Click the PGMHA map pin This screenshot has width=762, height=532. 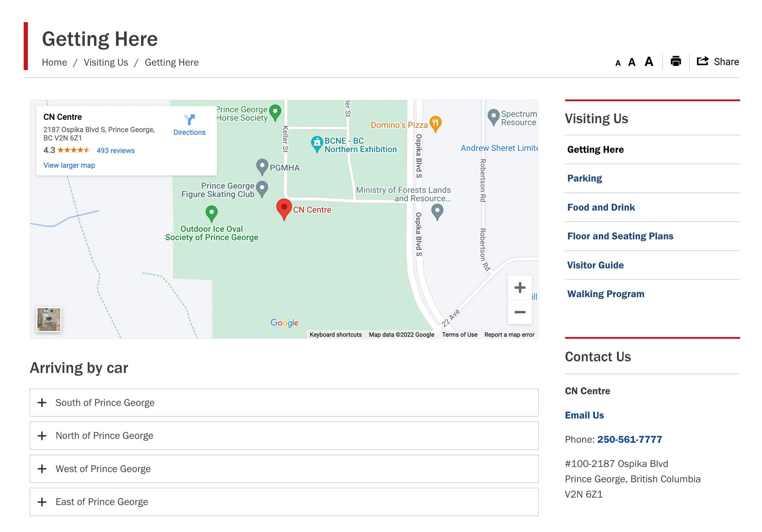click(262, 167)
